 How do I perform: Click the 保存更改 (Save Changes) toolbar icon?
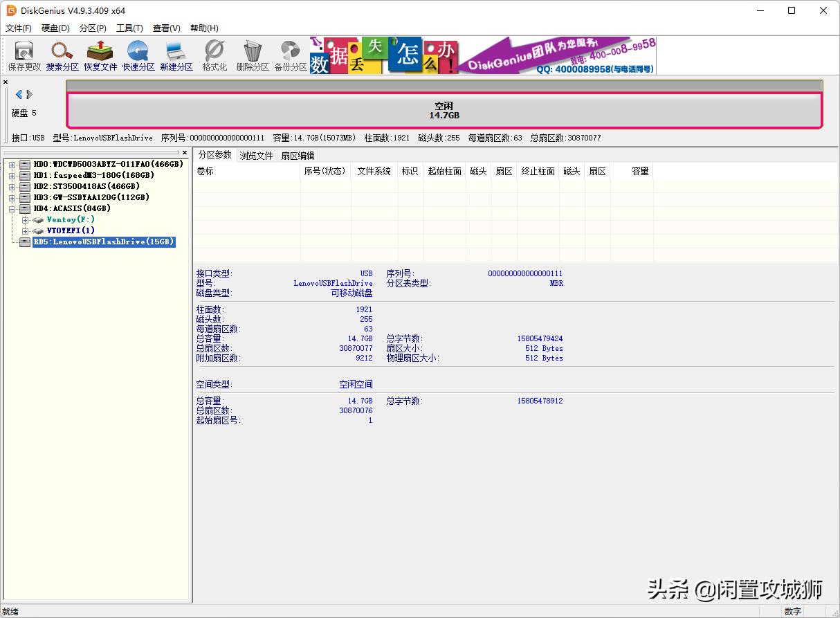[x=24, y=55]
